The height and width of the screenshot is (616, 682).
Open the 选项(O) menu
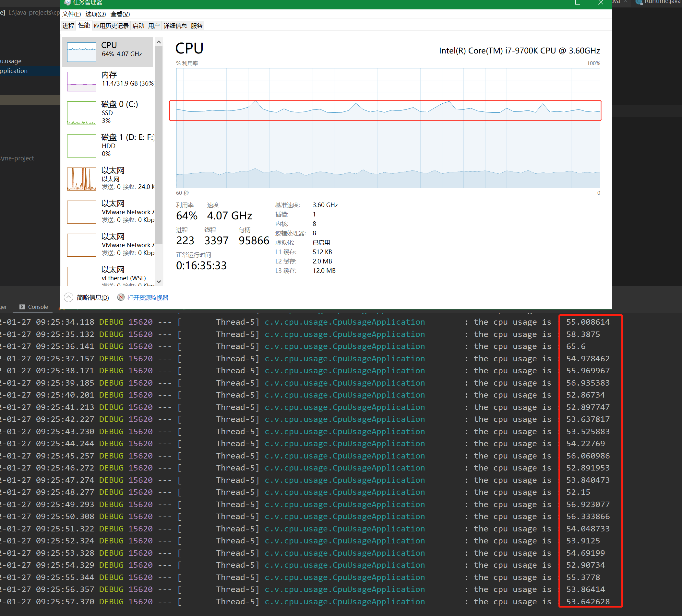[96, 14]
